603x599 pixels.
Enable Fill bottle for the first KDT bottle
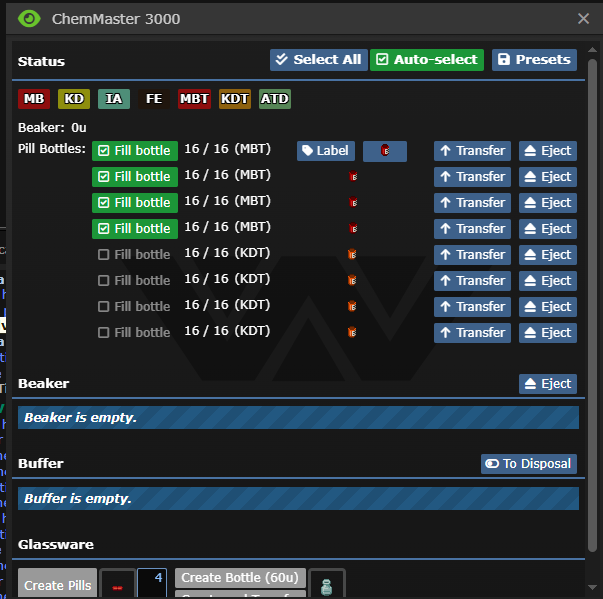135,254
